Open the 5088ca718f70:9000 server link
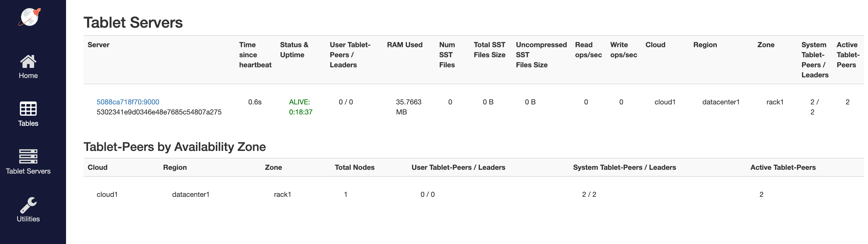868x244 pixels. [x=128, y=102]
